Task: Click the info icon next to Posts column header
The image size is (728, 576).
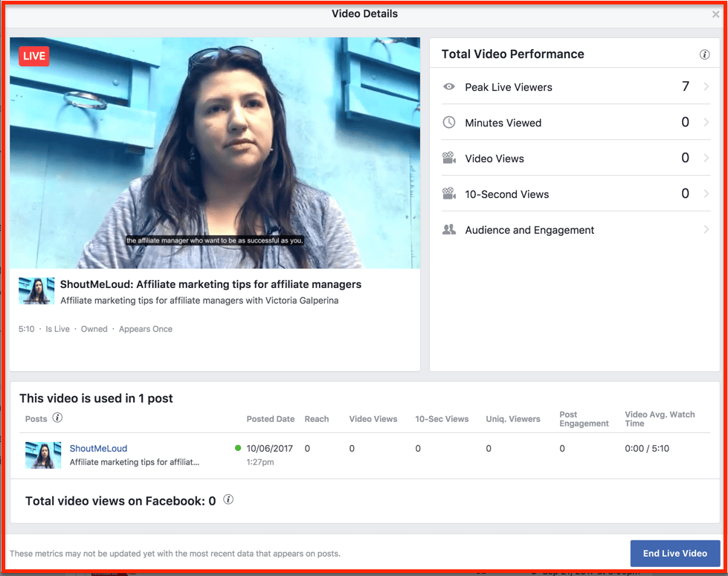Action: tap(57, 418)
